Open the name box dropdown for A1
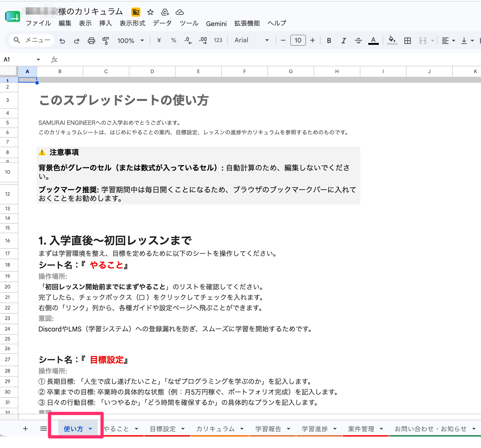 click(38, 59)
